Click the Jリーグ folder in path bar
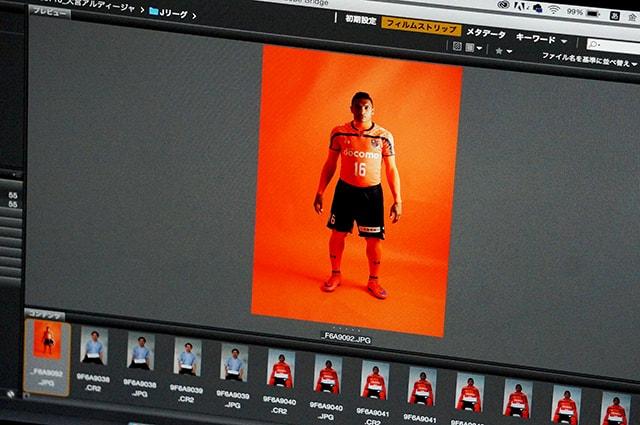This screenshot has height=425, width=640. tap(168, 13)
